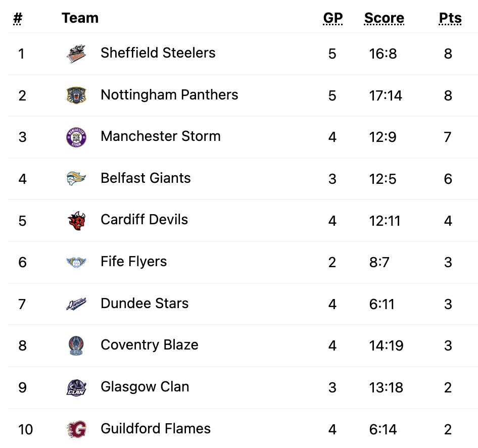
Task: Sort by the GP column header
Action: [332, 18]
